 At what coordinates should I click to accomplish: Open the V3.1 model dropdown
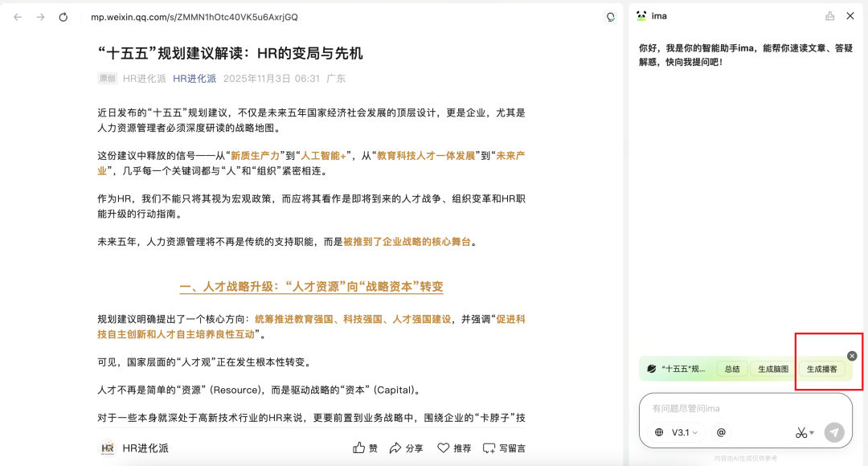[x=685, y=432]
